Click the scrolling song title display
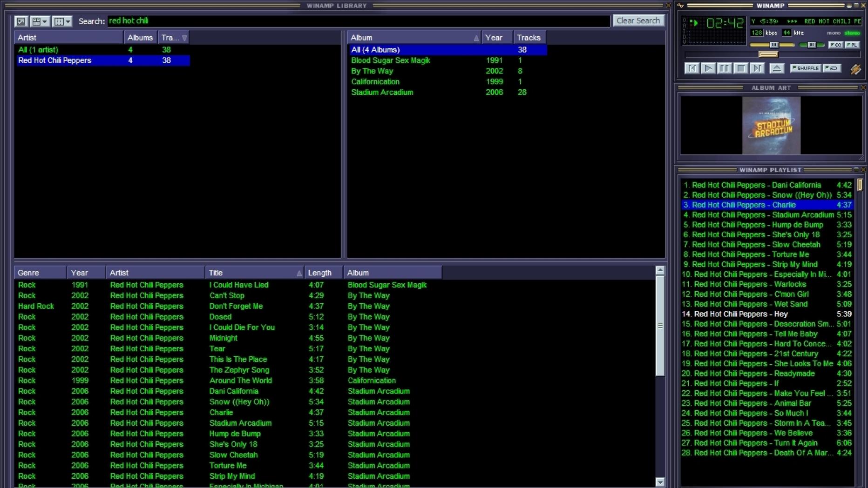The width and height of the screenshot is (868, 488). click(x=806, y=21)
